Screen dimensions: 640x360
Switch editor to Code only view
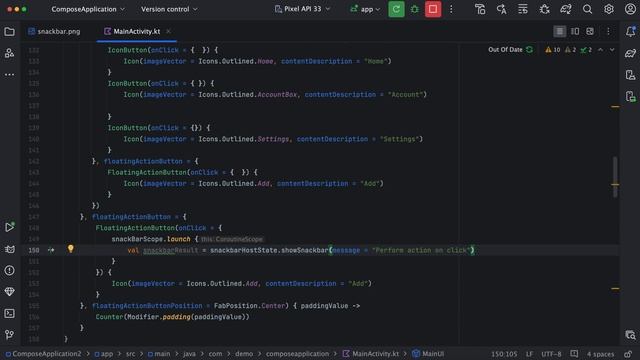point(560,31)
